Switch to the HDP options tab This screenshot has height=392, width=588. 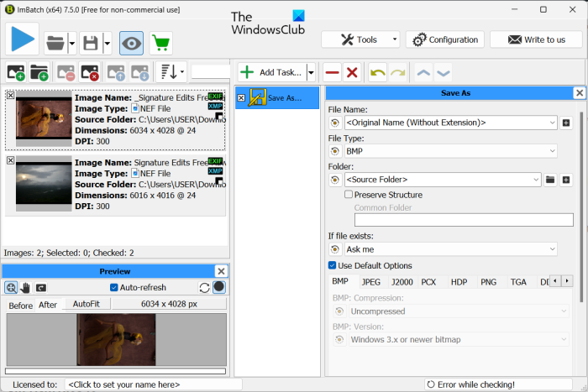pyautogui.click(x=459, y=282)
